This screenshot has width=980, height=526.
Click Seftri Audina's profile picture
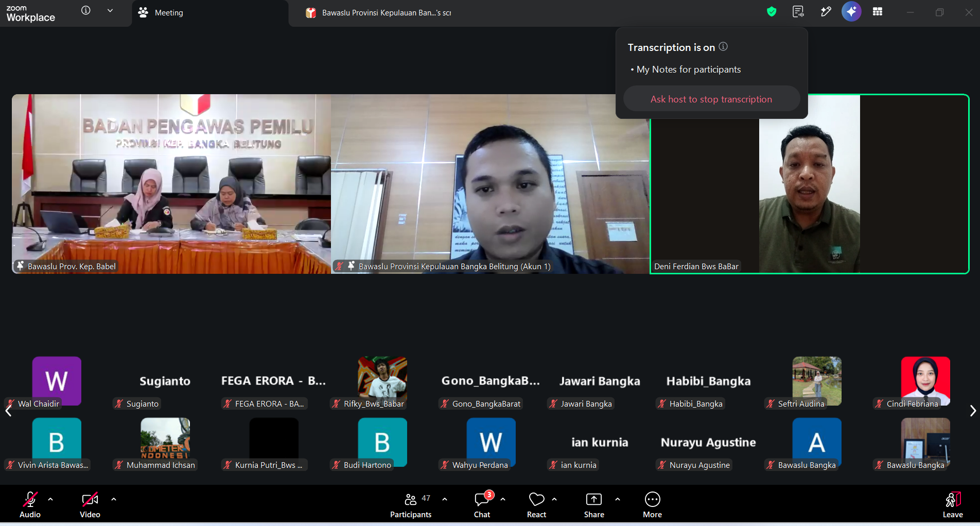pyautogui.click(x=817, y=381)
